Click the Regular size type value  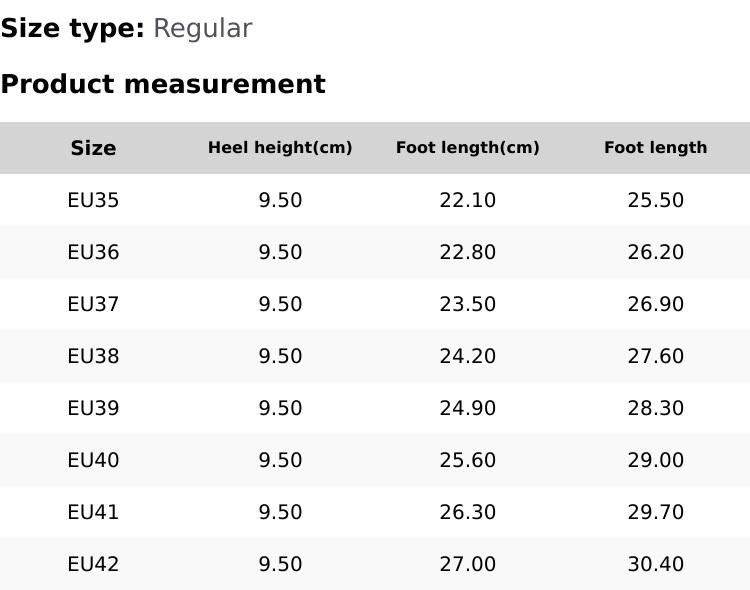coord(202,28)
